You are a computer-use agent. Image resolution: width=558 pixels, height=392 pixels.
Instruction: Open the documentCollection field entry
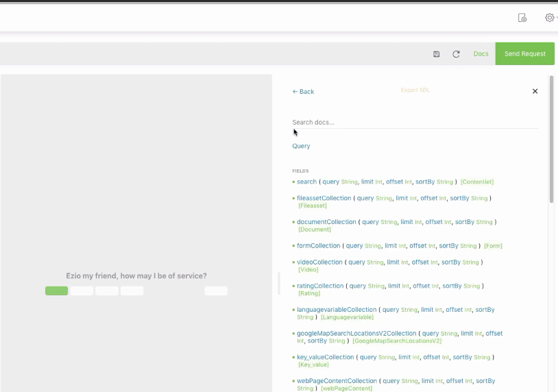pos(326,222)
